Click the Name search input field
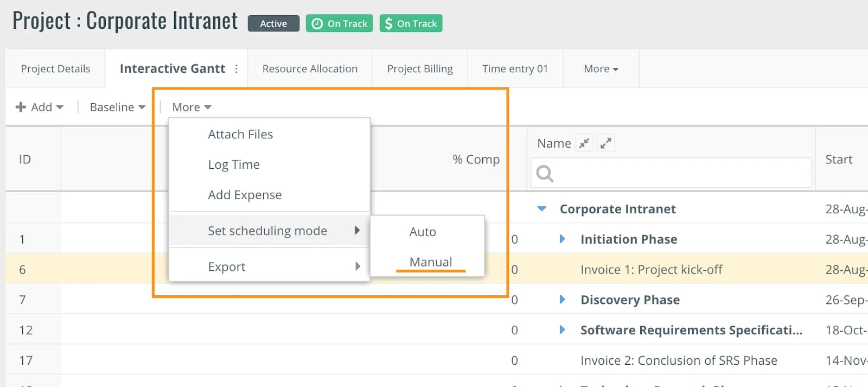The width and height of the screenshot is (868, 387). tap(671, 173)
